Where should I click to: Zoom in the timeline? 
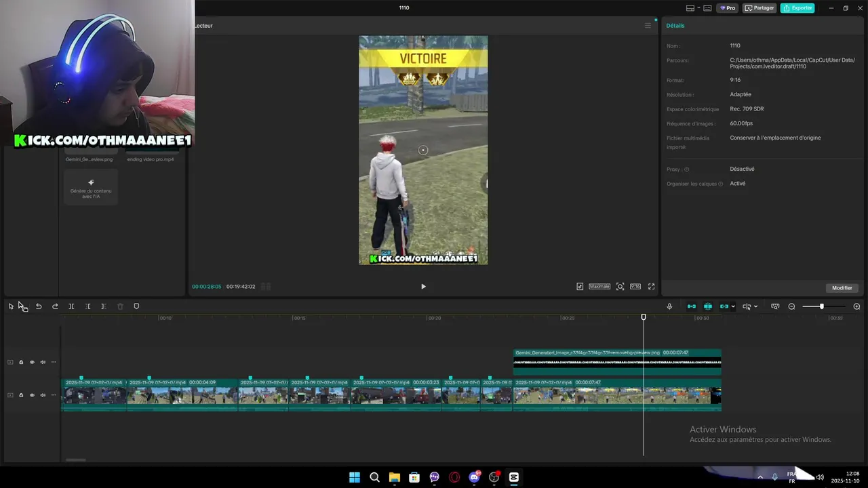click(x=856, y=306)
